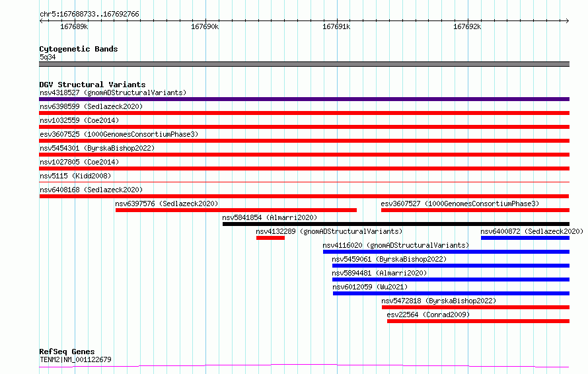Open variant nsv6398599 (Sedlazeck2020) label
This screenshot has height=374, width=588.
tap(91, 106)
